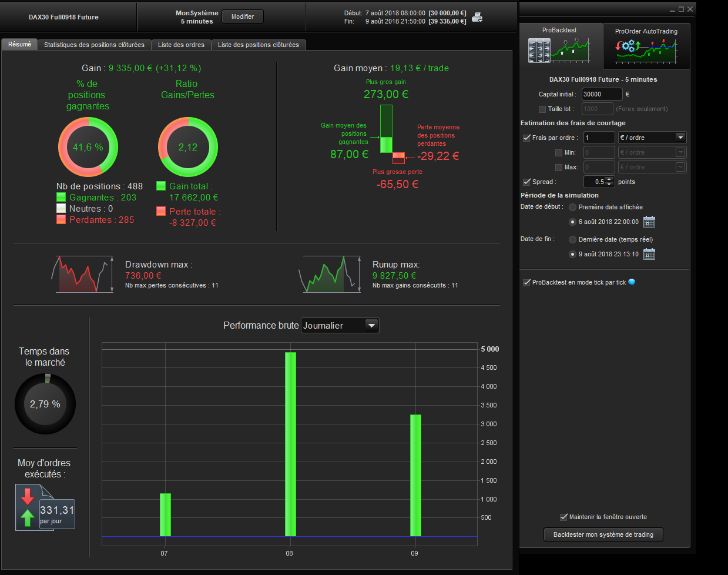The height and width of the screenshot is (575, 728).
Task: Open Liste des positions clôturées tab
Action: tap(259, 45)
